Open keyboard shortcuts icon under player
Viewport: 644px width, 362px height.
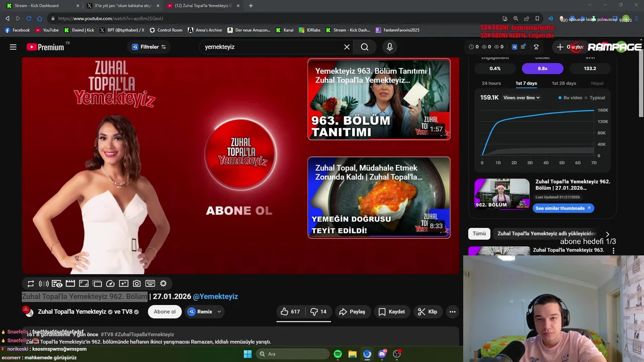(150, 284)
